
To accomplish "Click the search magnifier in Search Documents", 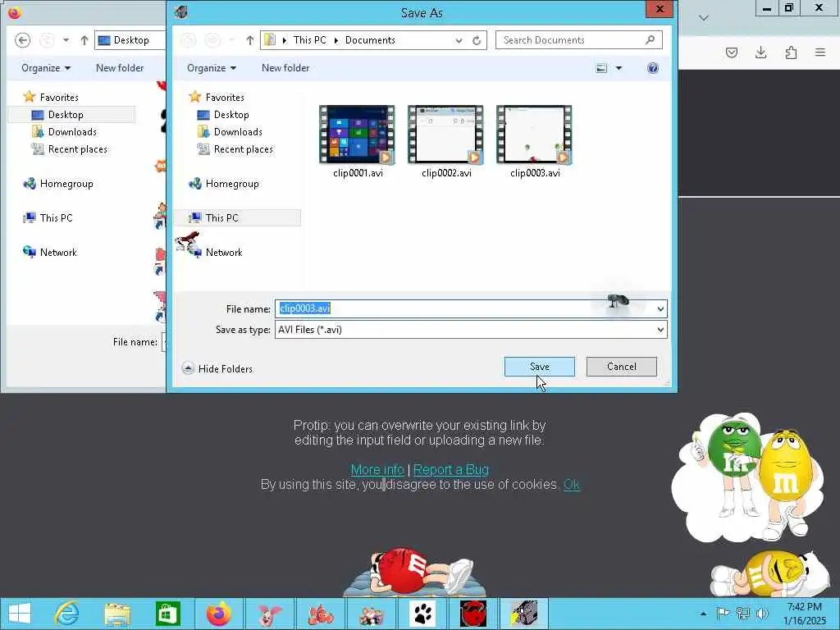I will coord(650,39).
